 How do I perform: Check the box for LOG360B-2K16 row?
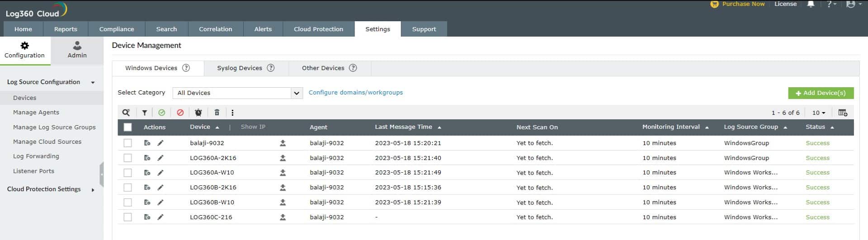click(128, 187)
